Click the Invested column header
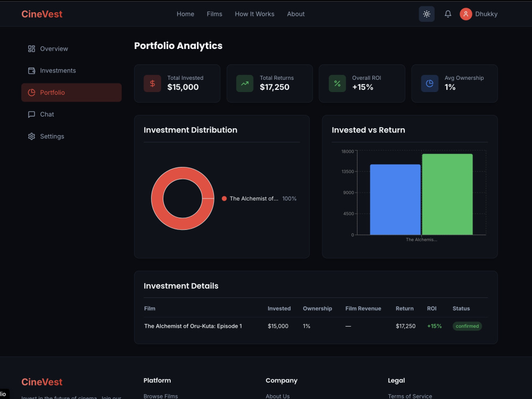This screenshot has height=399, width=532. click(279, 309)
